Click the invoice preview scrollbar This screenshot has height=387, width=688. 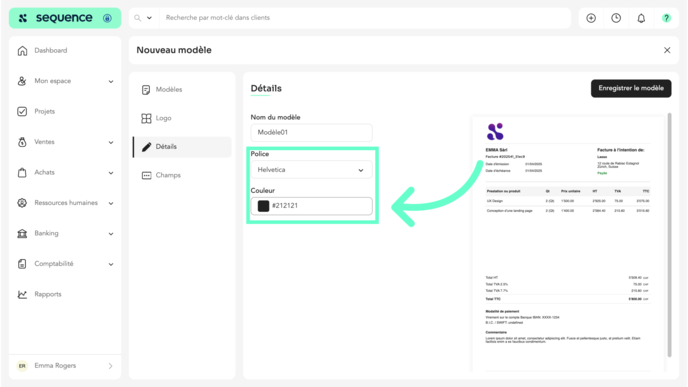coord(670,235)
